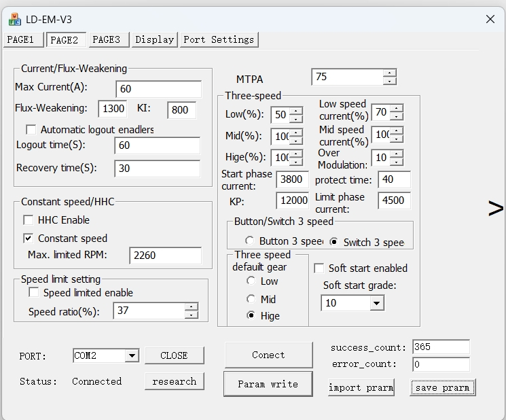Click the Conect button

(x=268, y=355)
